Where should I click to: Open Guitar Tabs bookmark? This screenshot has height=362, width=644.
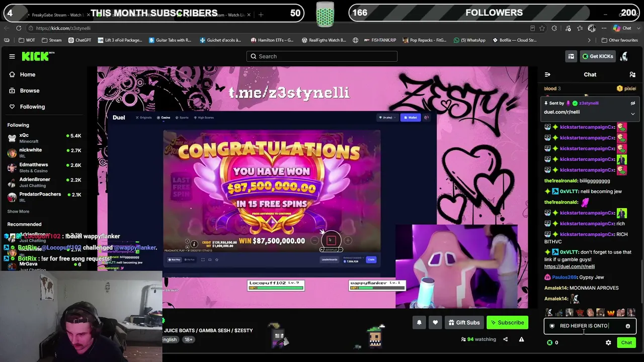[170, 40]
